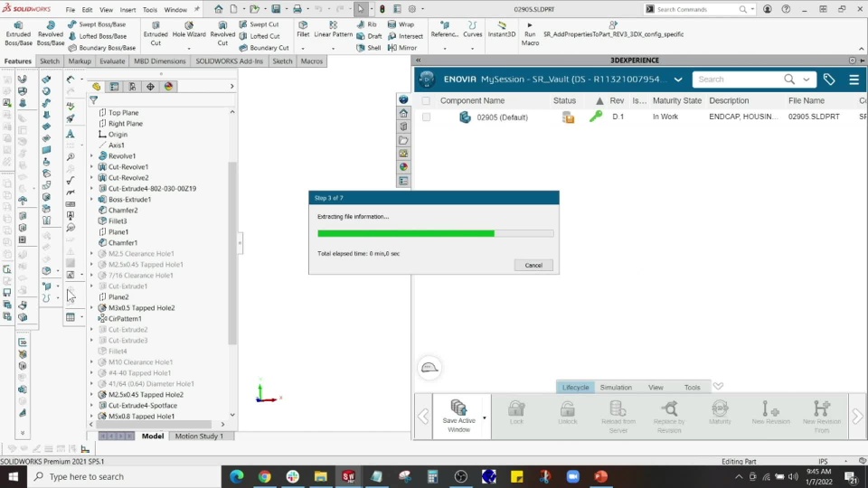Select the Wrap tool

tap(401, 24)
